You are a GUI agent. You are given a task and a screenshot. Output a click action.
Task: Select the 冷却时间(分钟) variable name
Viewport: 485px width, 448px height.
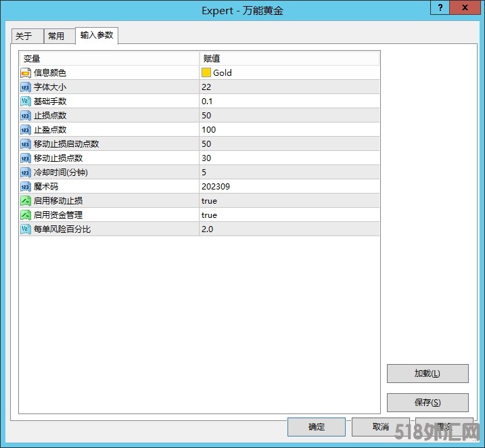click(x=61, y=173)
